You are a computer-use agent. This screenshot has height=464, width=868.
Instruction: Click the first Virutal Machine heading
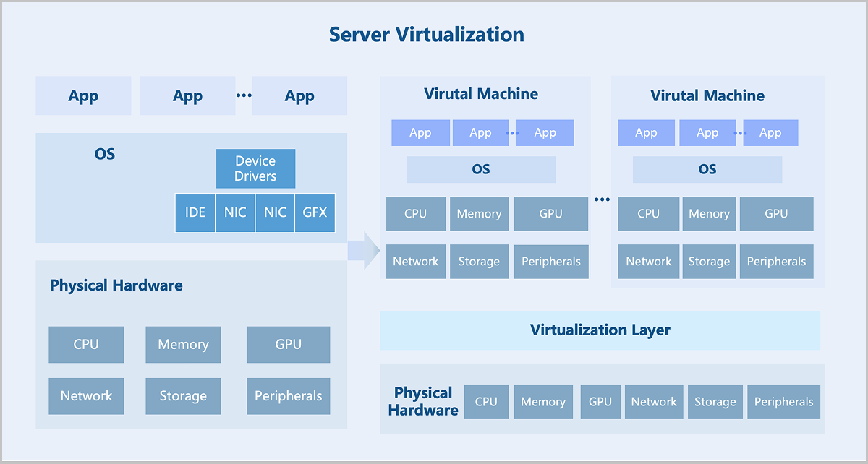(x=481, y=94)
